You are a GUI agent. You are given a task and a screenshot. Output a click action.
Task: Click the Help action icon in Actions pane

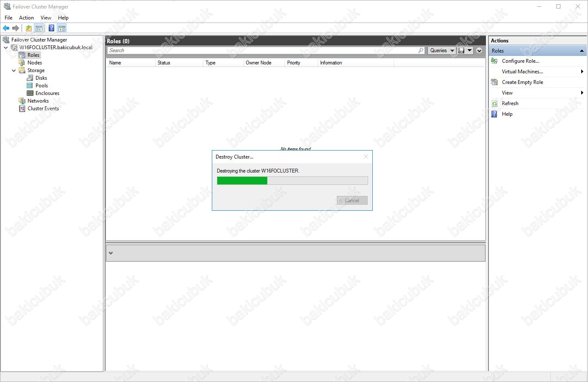coord(494,114)
